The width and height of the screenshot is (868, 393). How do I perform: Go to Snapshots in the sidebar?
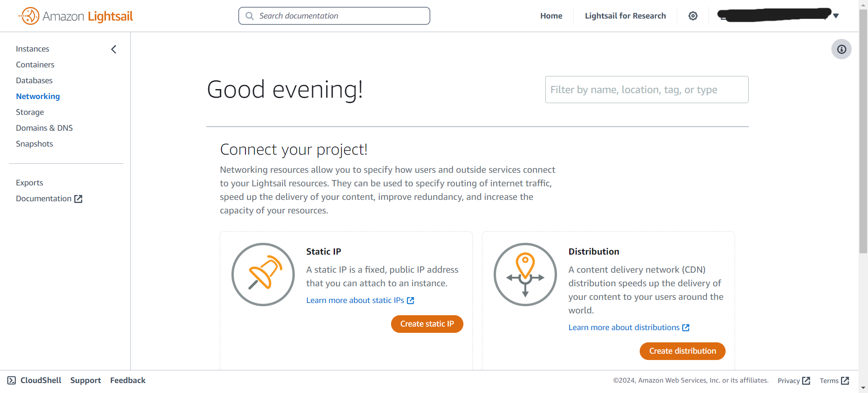(x=34, y=144)
